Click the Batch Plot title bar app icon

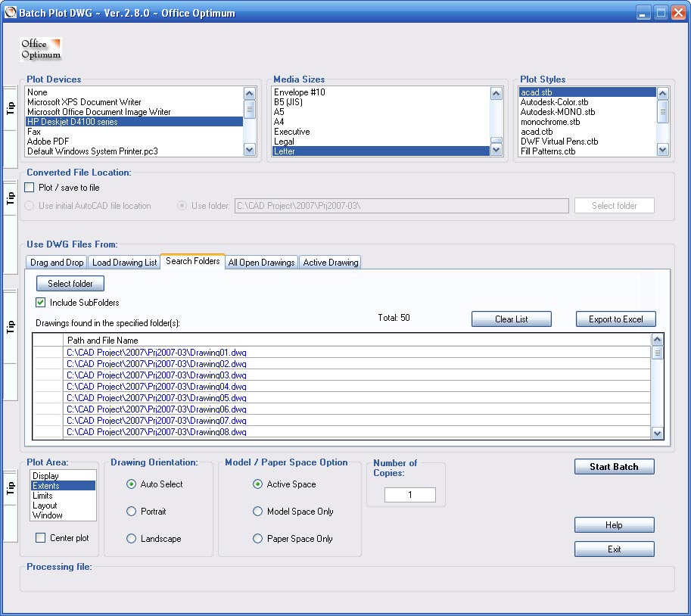10,12
